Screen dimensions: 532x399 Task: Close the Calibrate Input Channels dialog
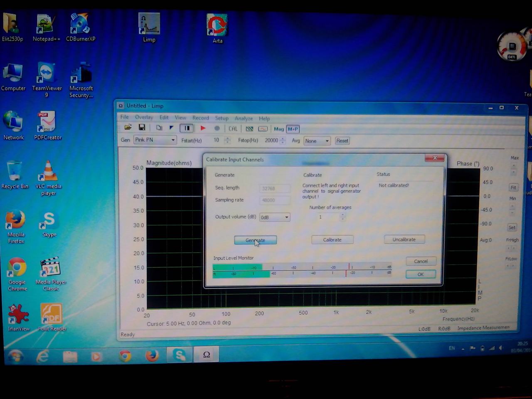click(x=435, y=158)
